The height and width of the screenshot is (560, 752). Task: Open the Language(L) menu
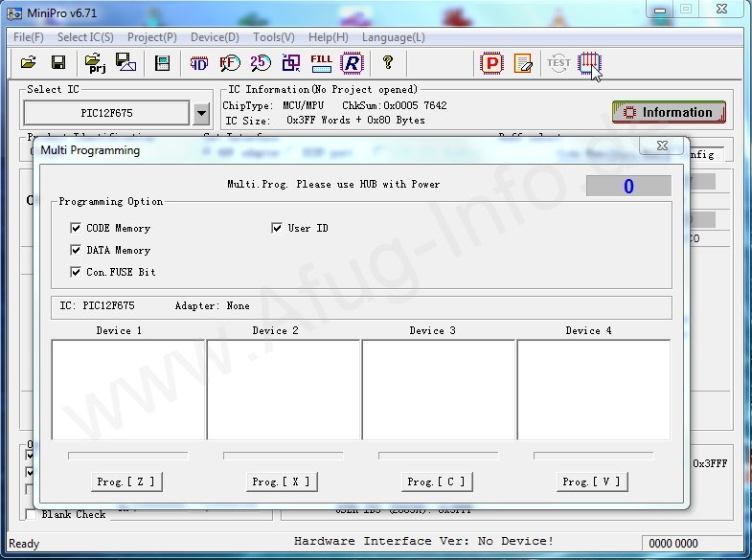coord(394,37)
